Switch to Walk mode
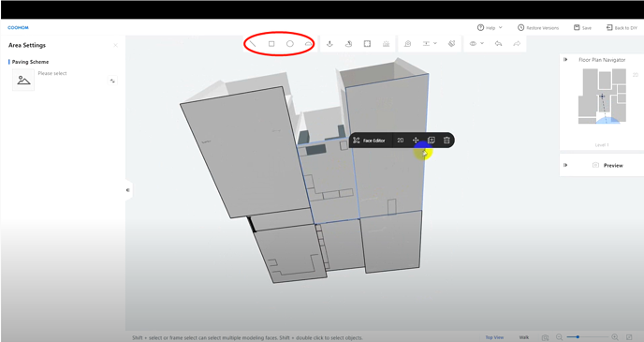The height and width of the screenshot is (342, 644). click(524, 337)
